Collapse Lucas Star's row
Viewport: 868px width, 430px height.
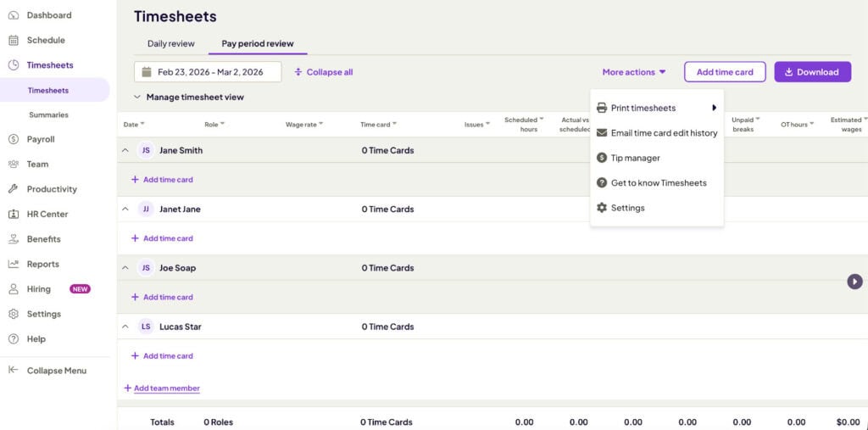[125, 327]
